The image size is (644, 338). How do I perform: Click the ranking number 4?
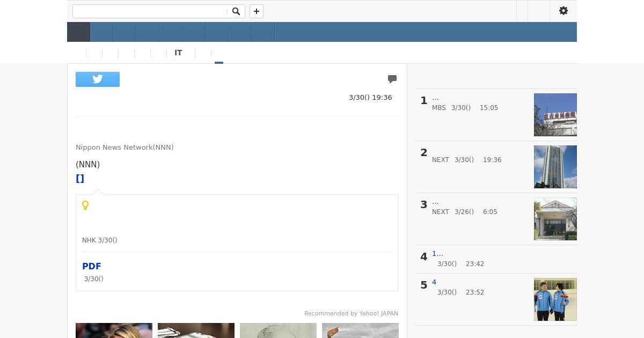tap(424, 256)
